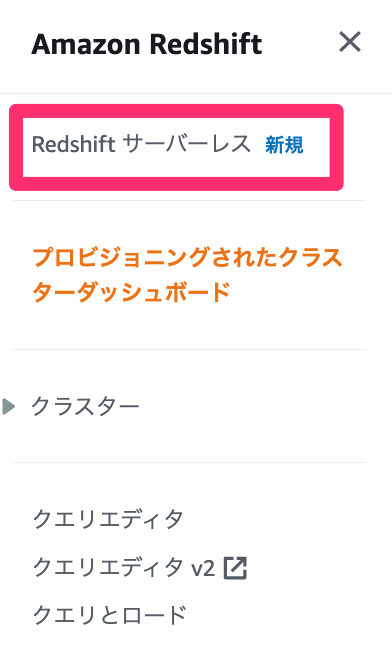The height and width of the screenshot is (670, 392).
Task: Click the word Redshift in the serverless item
Action: [x=74, y=144]
